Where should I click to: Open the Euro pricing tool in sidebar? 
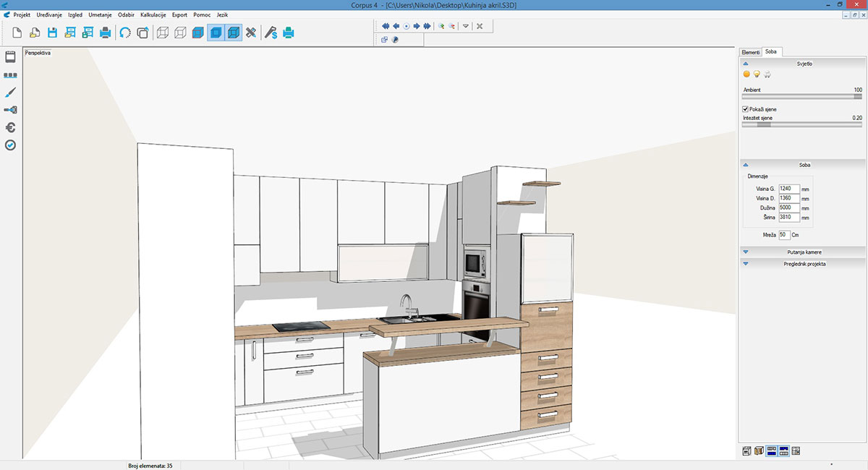(x=10, y=128)
